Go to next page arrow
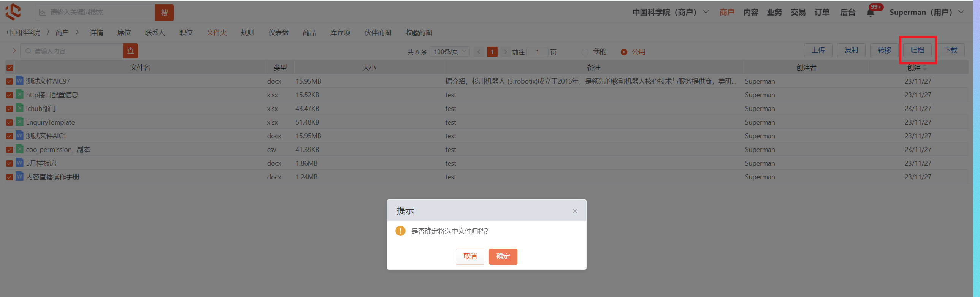980x297 pixels. point(505,52)
